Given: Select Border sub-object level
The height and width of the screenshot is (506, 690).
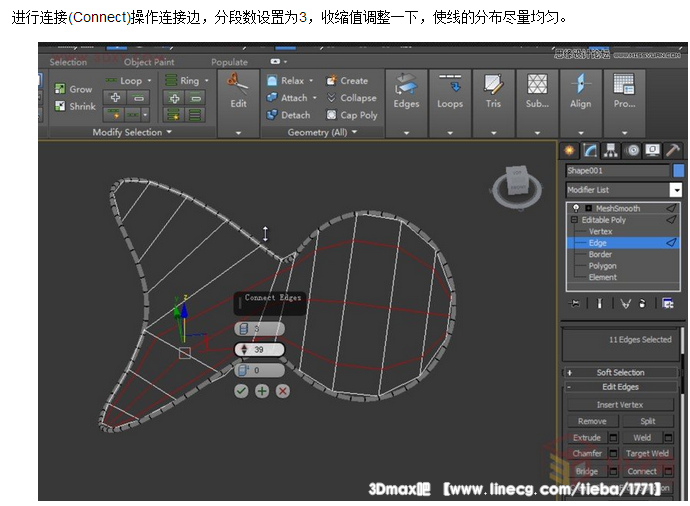Looking at the screenshot, I should [600, 254].
